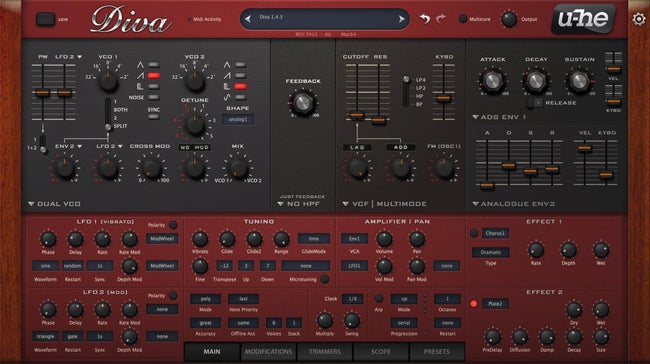Click the KYBD slider in filter section
650x364 pixels.
pyautogui.click(x=444, y=98)
